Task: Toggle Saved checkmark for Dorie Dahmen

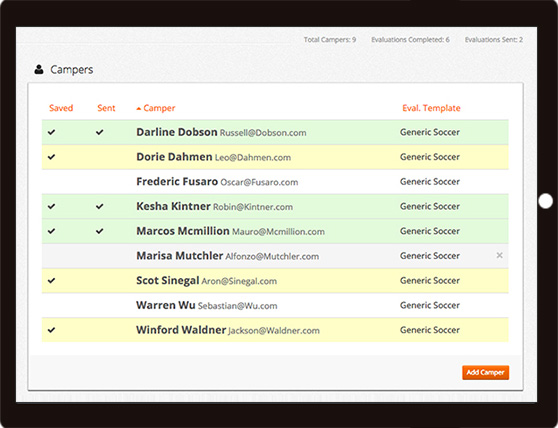Action: coord(52,157)
